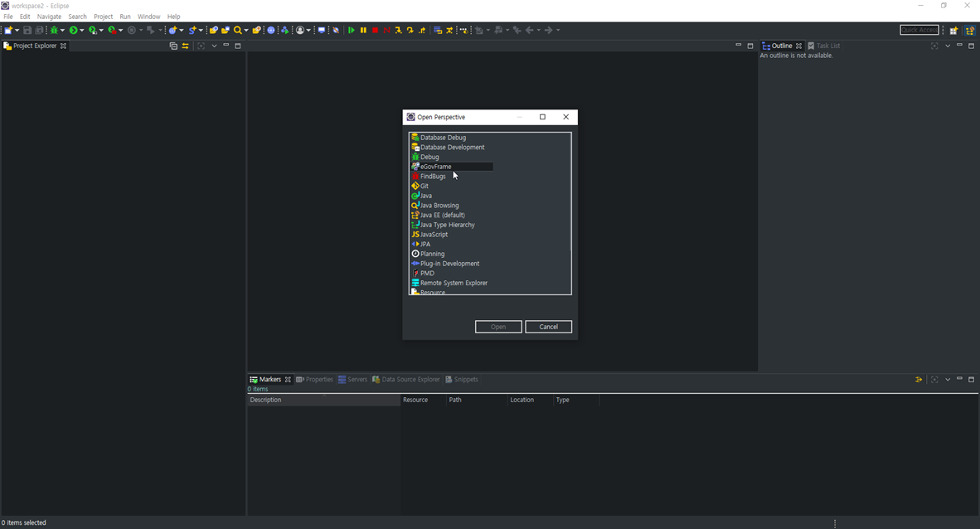Open the File menu
The height and width of the screenshot is (529, 980).
(8, 17)
